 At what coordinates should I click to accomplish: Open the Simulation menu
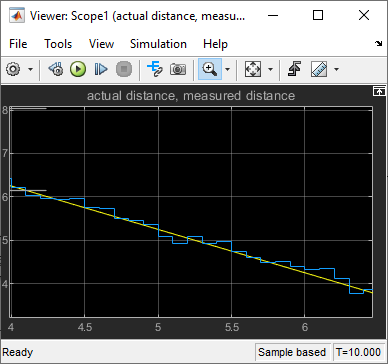tap(158, 44)
